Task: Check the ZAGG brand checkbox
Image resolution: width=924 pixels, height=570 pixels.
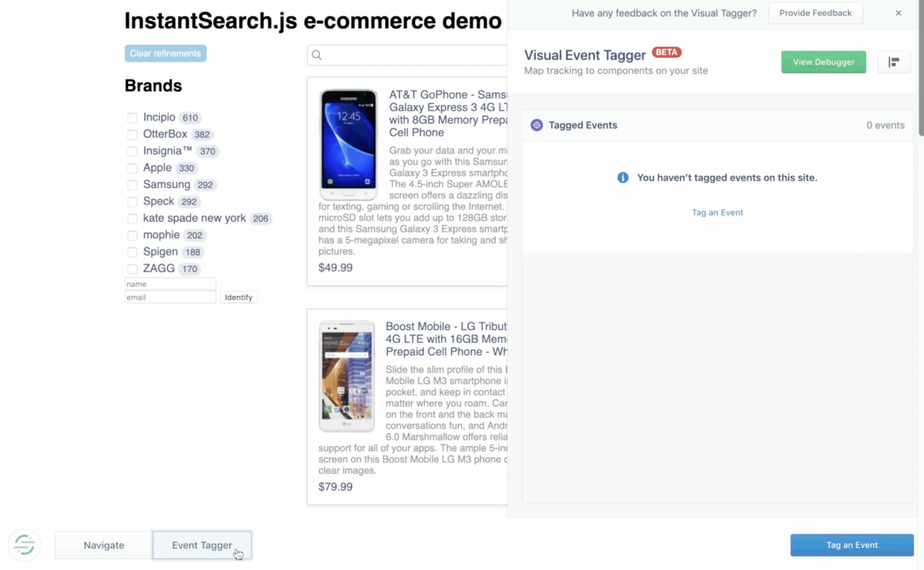Action: (x=132, y=269)
